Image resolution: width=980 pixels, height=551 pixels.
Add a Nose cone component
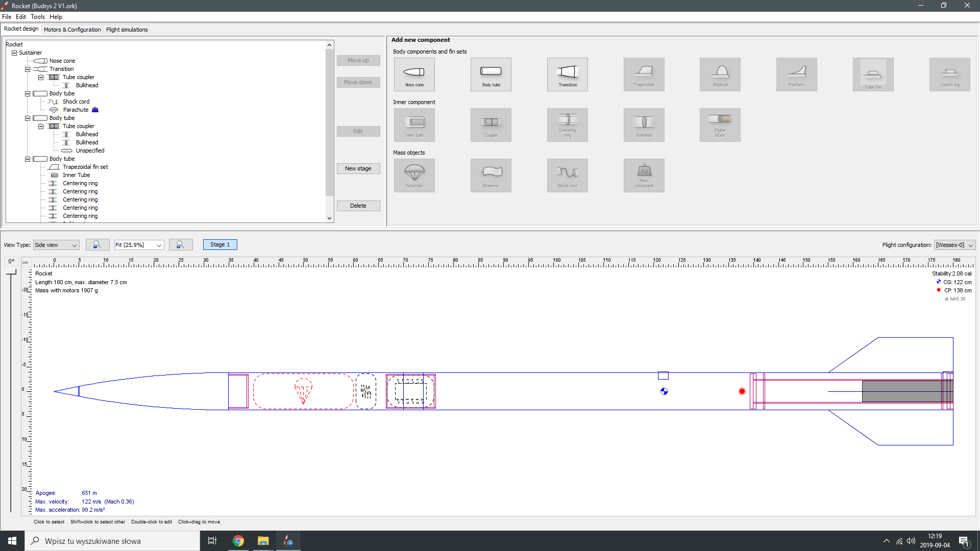[414, 74]
